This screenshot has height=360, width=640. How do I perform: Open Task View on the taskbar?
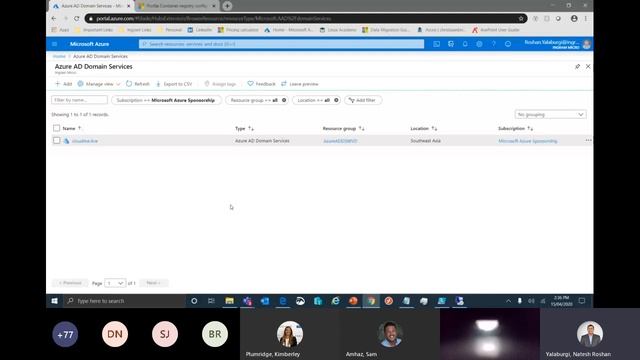tap(211, 301)
